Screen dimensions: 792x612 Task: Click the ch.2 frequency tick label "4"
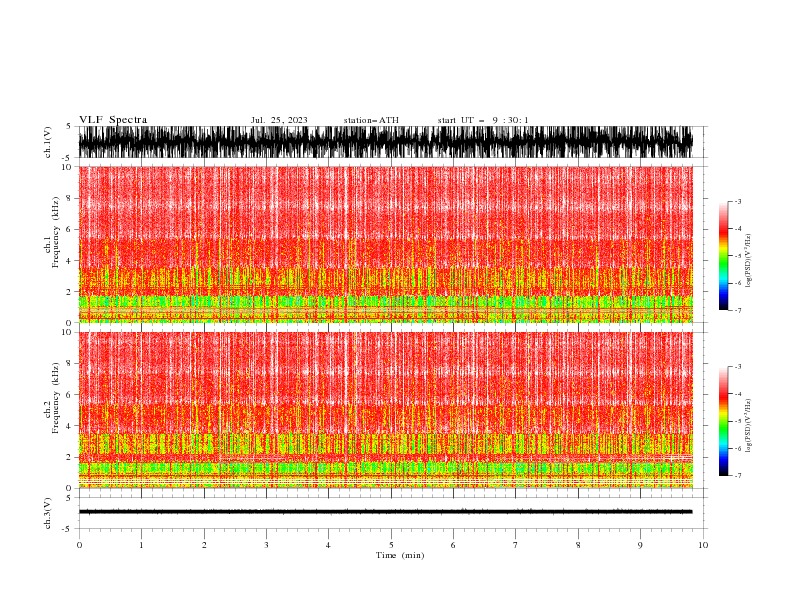click(70, 426)
